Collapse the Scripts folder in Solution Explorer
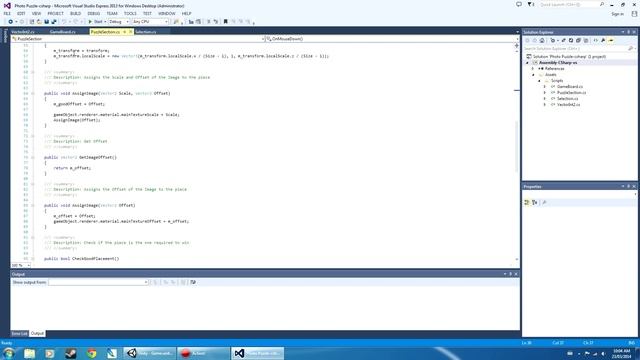 click(539, 81)
